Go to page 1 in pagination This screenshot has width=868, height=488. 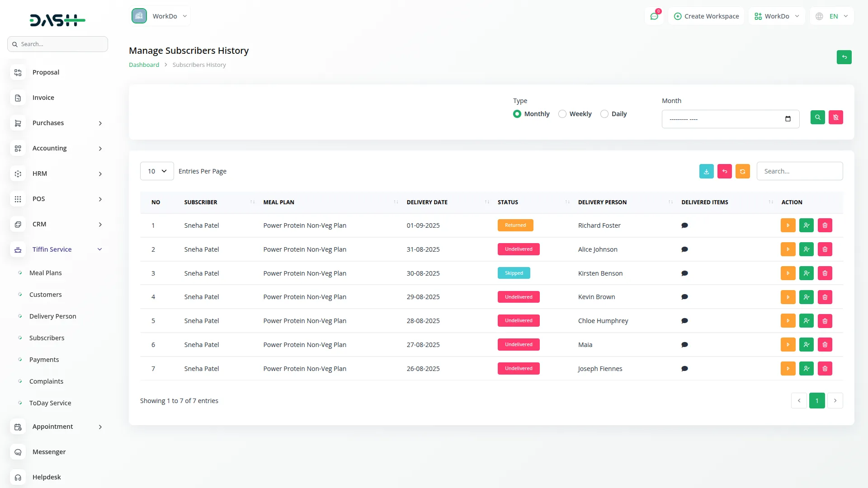point(817,401)
